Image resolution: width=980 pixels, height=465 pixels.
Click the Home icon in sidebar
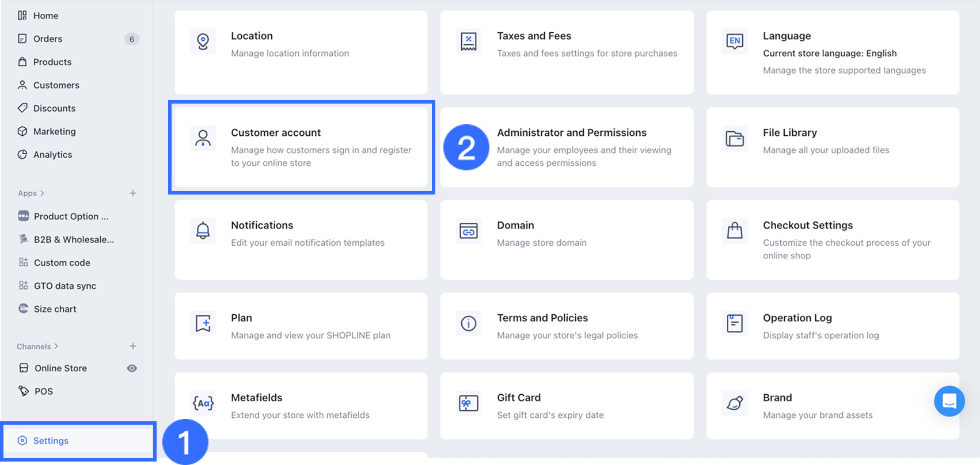coord(22,16)
